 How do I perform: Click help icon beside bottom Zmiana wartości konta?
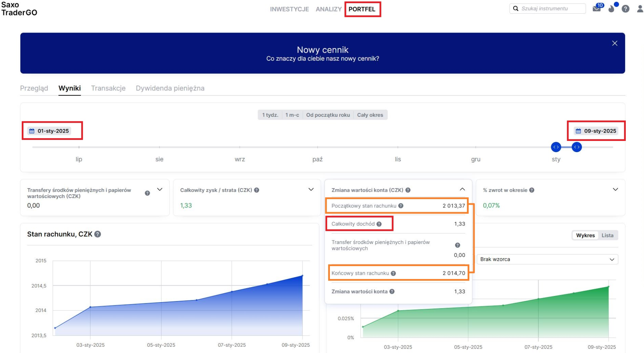[392, 291]
